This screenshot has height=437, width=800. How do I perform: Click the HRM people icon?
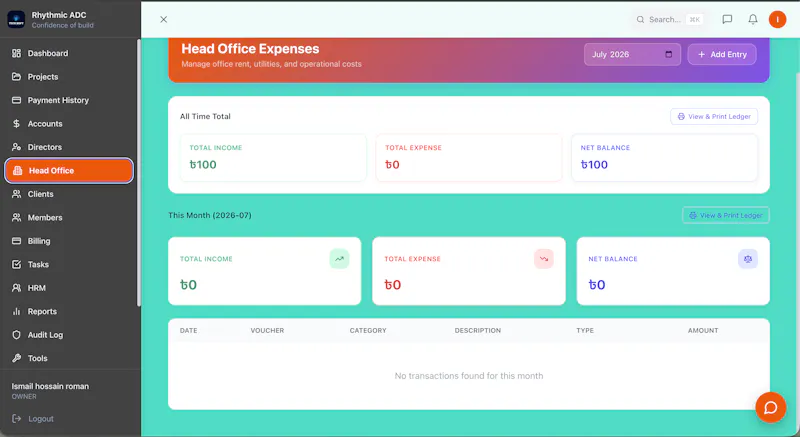16,288
